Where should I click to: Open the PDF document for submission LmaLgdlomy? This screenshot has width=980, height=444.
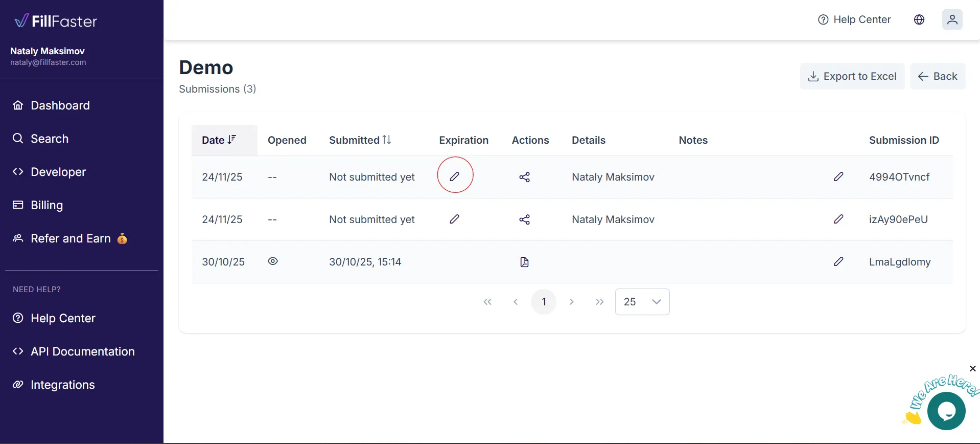click(x=524, y=262)
